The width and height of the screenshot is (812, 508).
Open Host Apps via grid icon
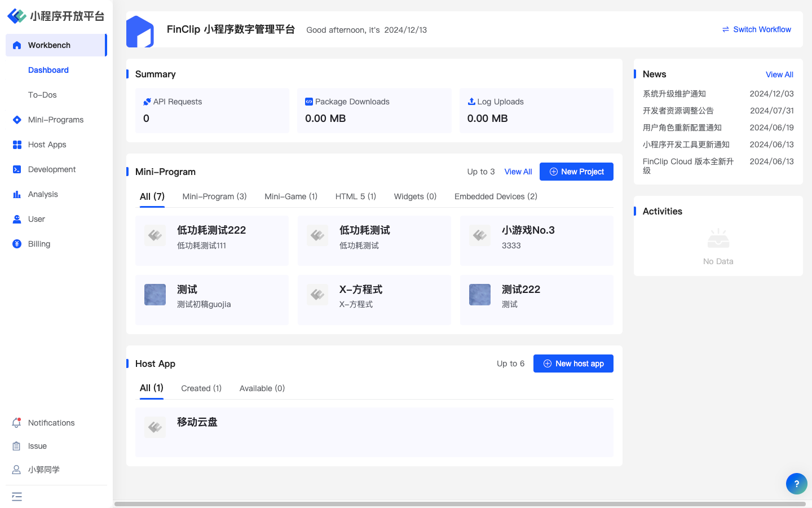pyautogui.click(x=17, y=144)
